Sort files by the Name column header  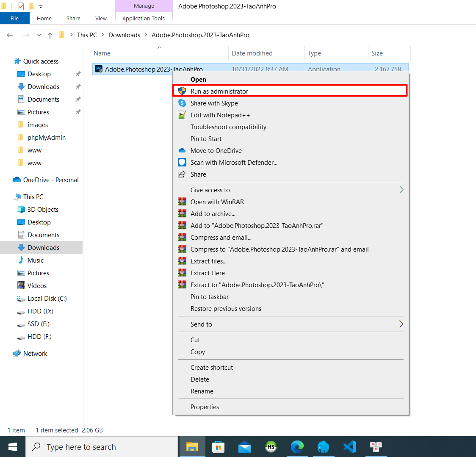(x=160, y=53)
